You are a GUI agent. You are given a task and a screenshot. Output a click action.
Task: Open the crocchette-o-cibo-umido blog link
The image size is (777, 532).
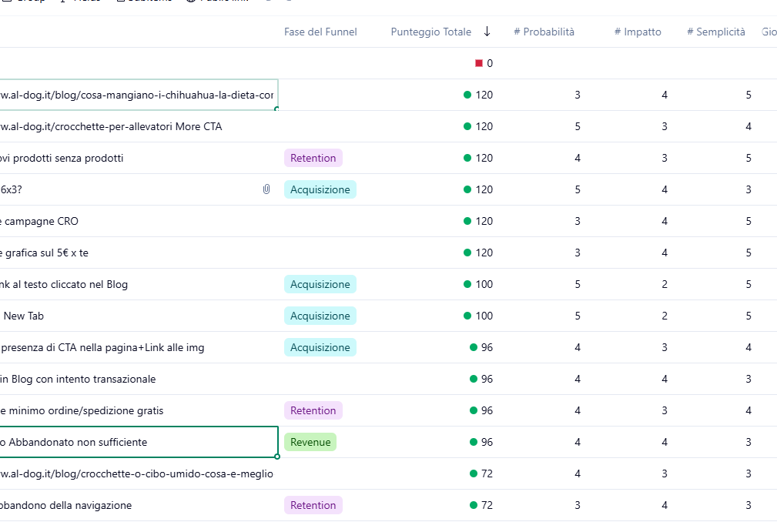(x=136, y=473)
